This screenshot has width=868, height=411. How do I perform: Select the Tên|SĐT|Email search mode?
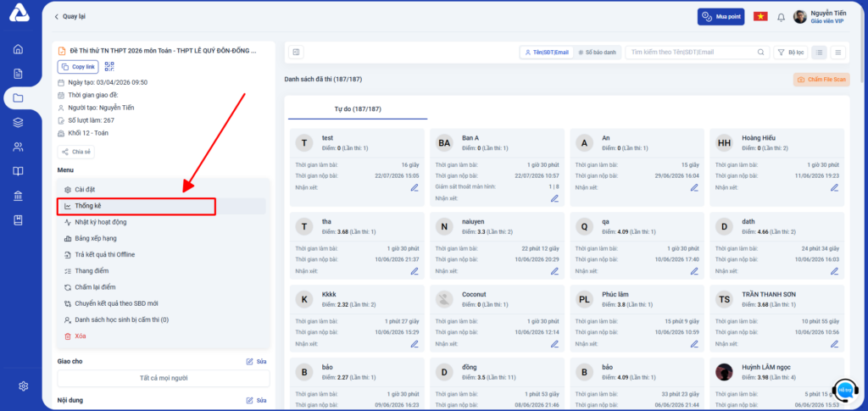[x=547, y=52]
